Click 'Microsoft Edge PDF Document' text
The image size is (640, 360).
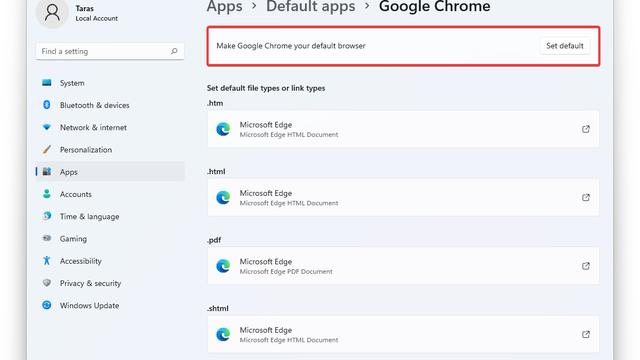point(286,271)
